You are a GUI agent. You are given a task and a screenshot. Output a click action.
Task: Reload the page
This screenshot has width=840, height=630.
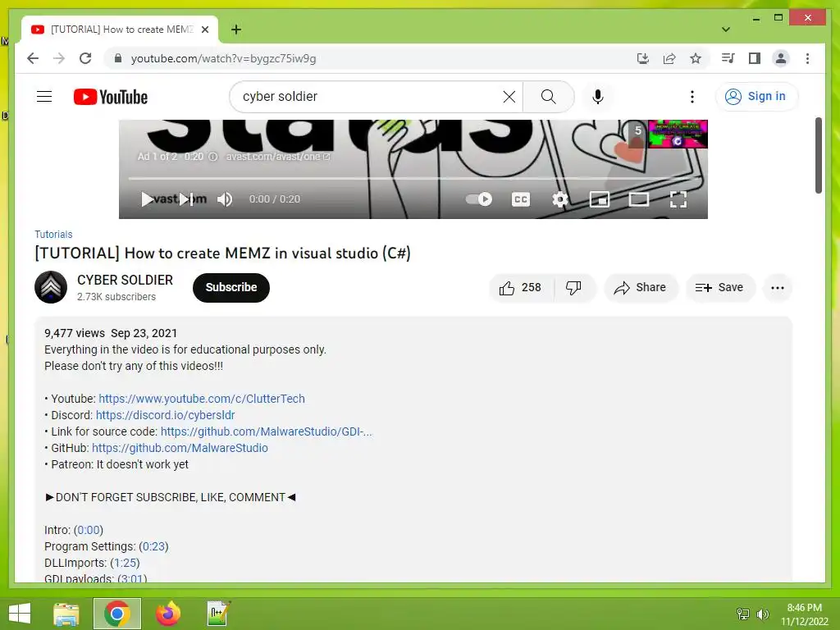click(x=85, y=58)
